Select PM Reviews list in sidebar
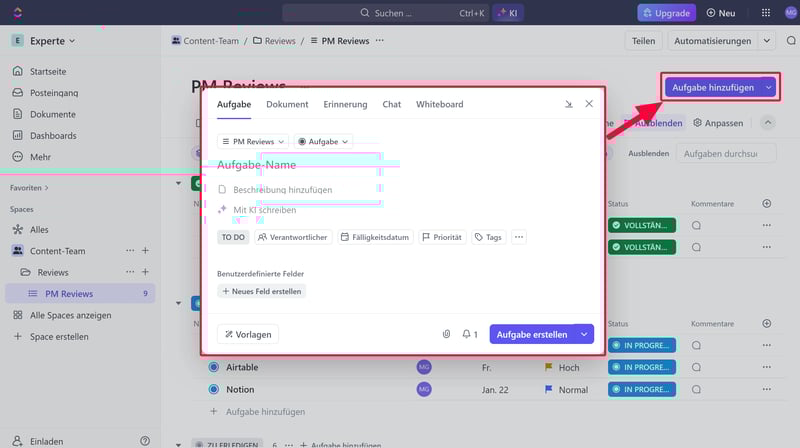 point(80,293)
